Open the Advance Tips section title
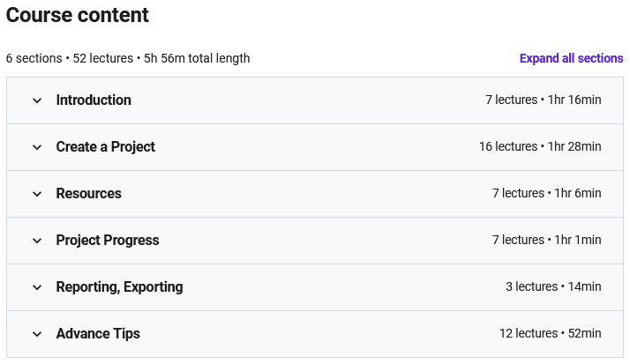 pos(98,334)
